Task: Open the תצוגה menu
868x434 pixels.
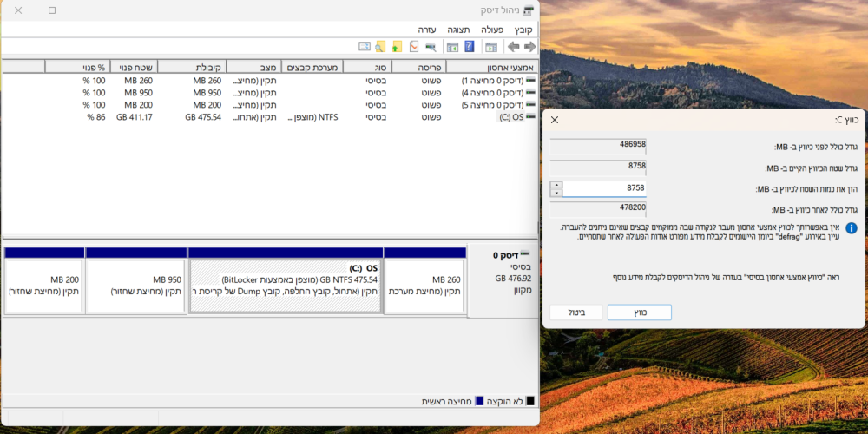Action: (459, 30)
